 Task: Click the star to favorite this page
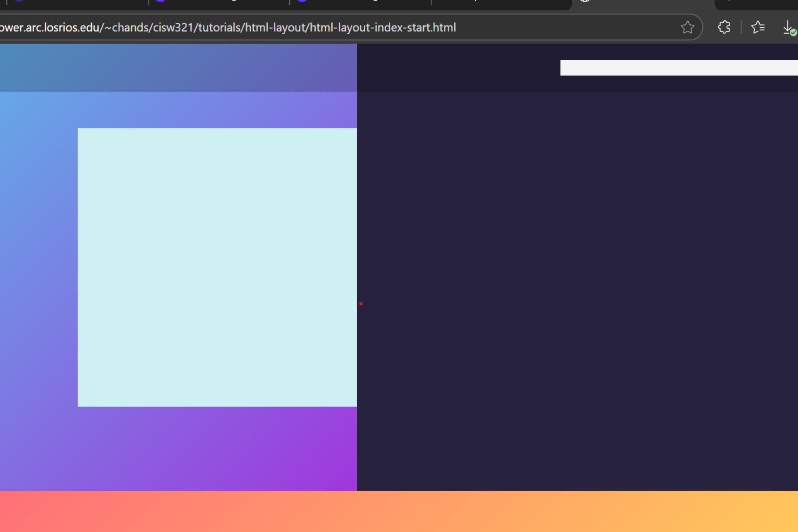pos(687,28)
